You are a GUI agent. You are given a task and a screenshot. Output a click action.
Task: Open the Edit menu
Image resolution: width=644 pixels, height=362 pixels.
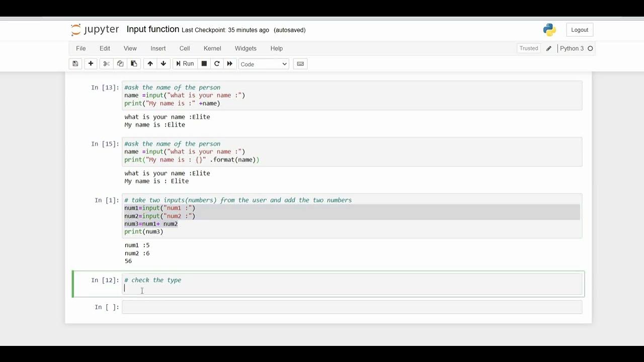tap(105, 48)
